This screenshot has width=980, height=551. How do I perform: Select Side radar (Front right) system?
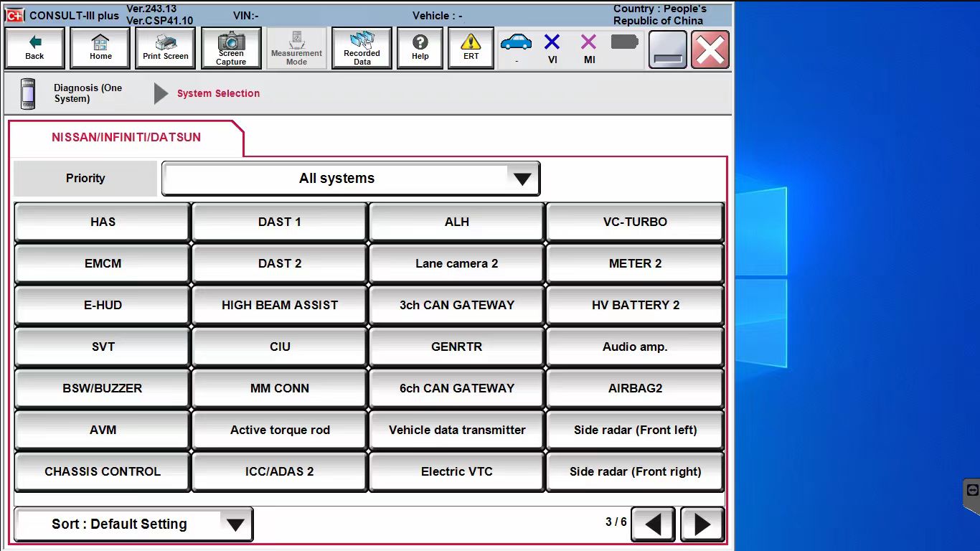coord(635,472)
